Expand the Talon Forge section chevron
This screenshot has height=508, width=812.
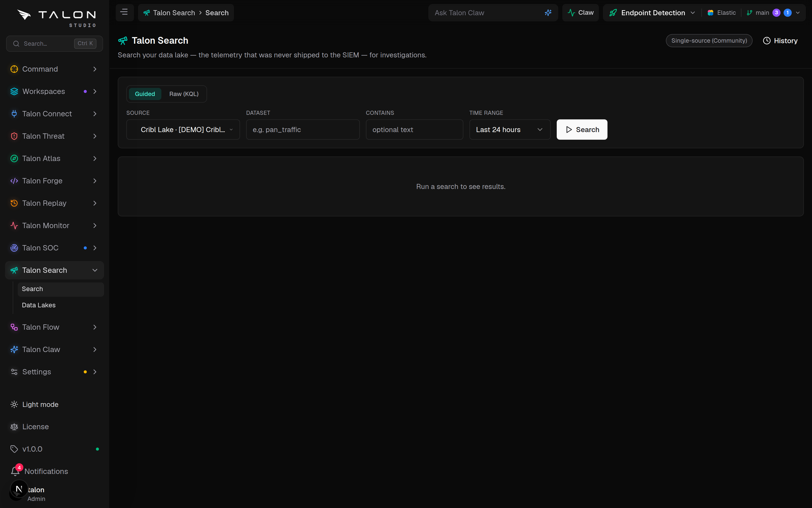click(95, 181)
